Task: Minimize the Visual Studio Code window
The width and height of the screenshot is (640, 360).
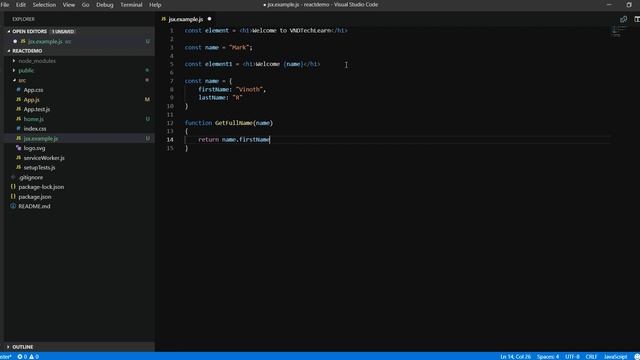Action: coord(609,5)
